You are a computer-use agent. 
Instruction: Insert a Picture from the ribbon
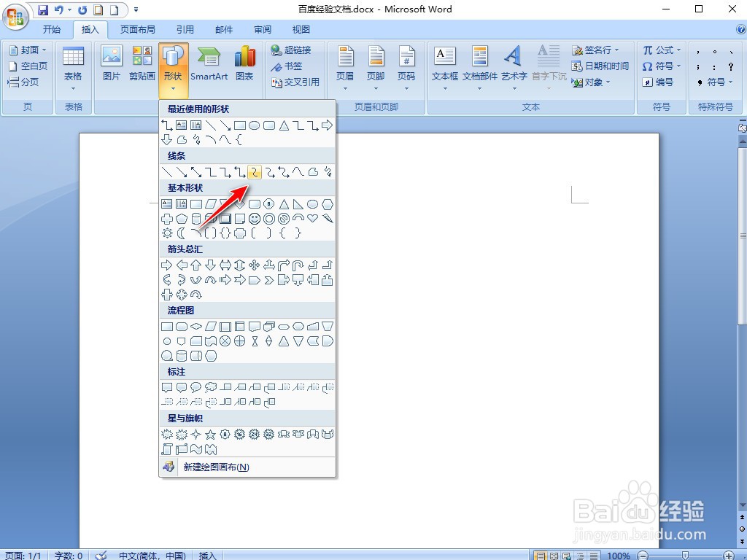(x=112, y=63)
